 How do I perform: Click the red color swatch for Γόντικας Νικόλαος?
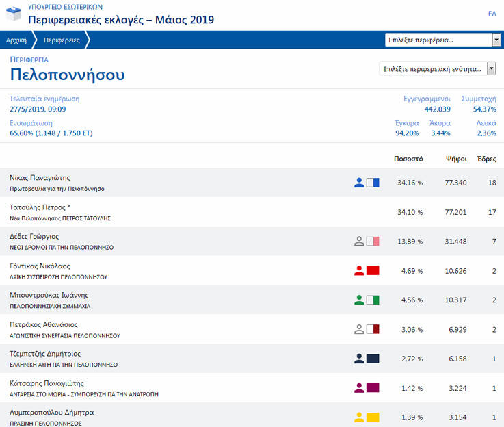pos(373,271)
